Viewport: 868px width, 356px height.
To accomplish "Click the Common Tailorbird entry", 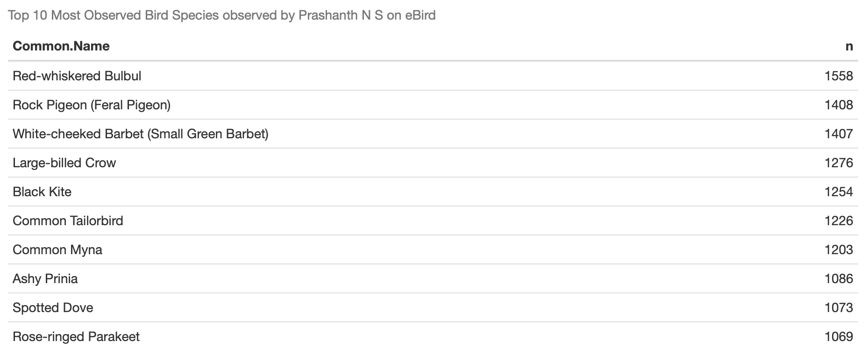I will coord(68,221).
